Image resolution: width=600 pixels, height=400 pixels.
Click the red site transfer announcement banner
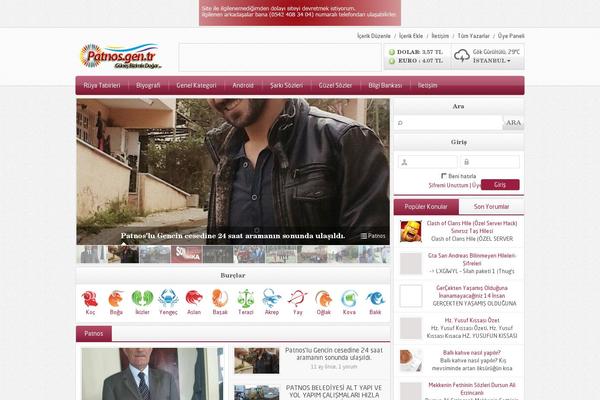click(300, 13)
